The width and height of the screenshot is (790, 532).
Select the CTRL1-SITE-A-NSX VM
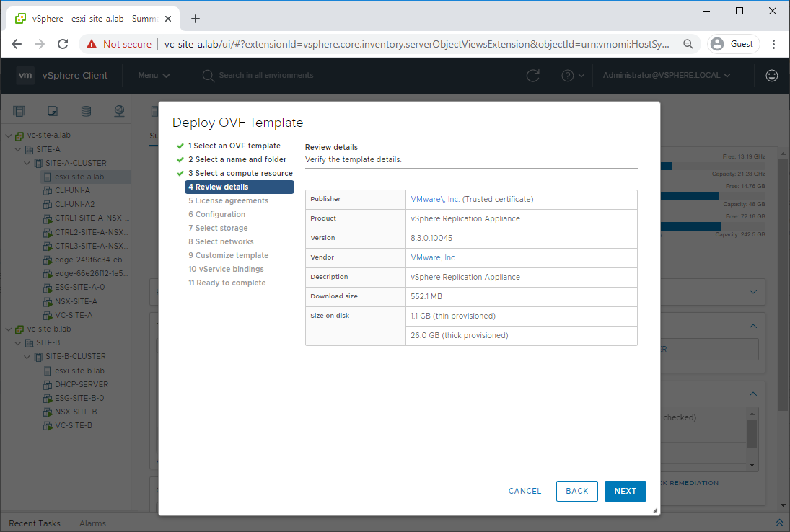pos(91,218)
